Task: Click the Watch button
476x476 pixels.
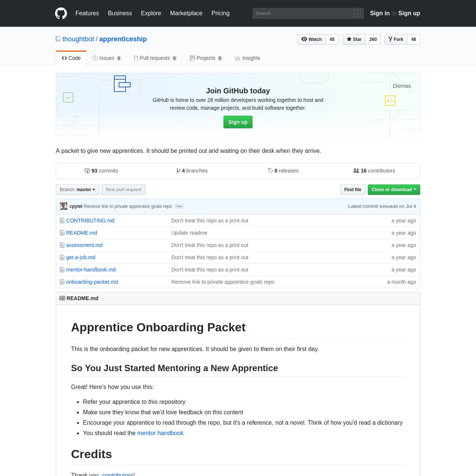Action: click(311, 39)
